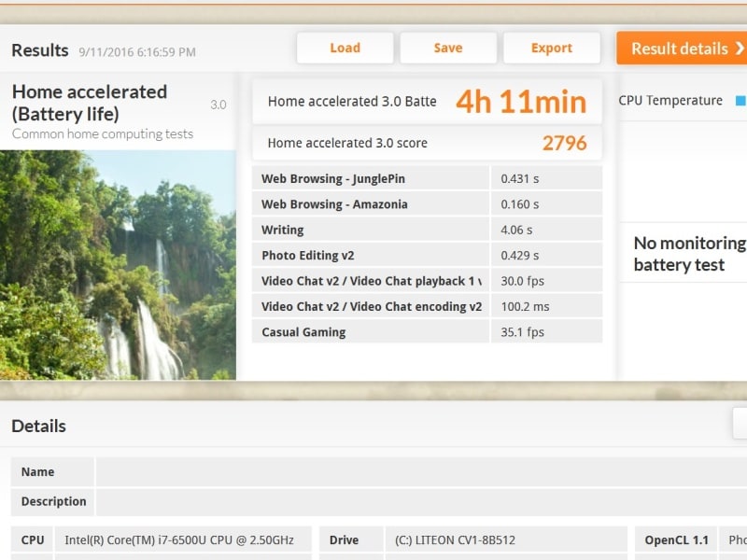This screenshot has width=747, height=560.
Task: Click the 100.2 ms value
Action: click(x=525, y=307)
